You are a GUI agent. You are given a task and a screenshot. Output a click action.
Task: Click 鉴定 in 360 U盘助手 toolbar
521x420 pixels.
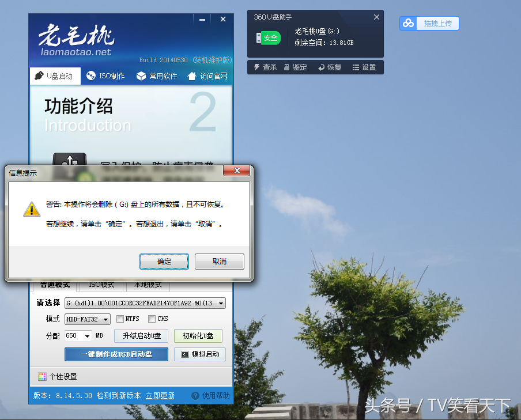(296, 67)
